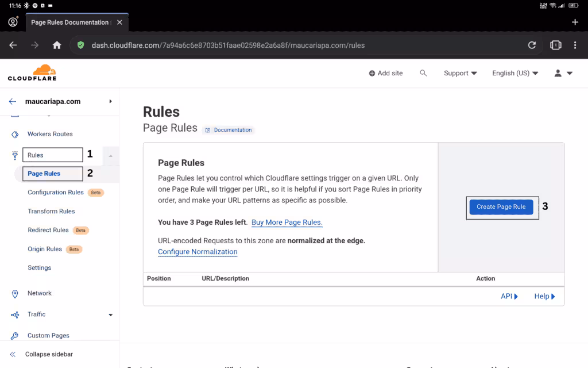Click the Network location pin icon
The image size is (588, 368).
(x=15, y=294)
